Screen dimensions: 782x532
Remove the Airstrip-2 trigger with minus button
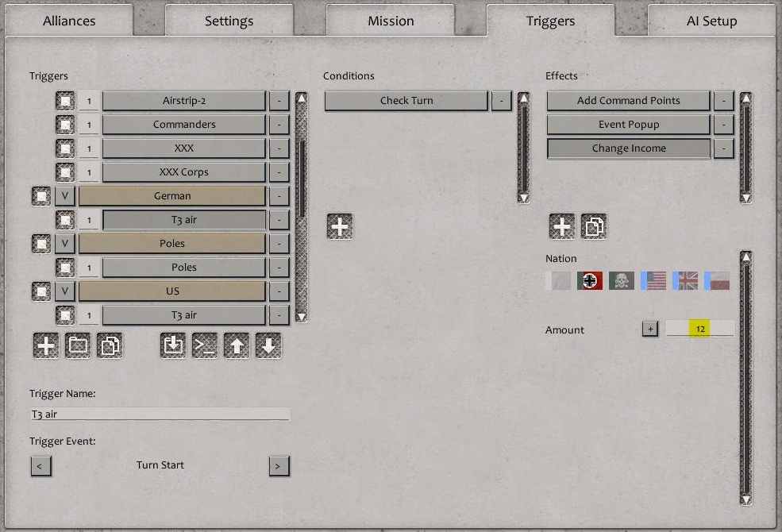tap(279, 101)
